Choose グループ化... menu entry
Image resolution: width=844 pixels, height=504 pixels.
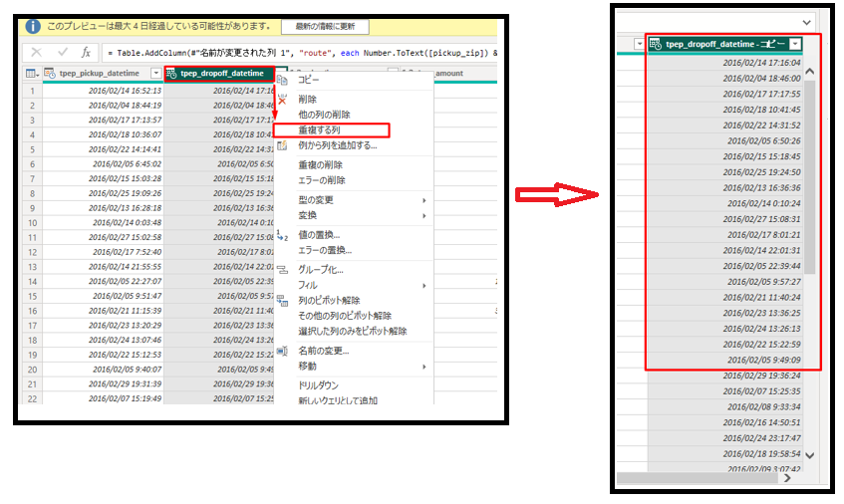coord(321,270)
